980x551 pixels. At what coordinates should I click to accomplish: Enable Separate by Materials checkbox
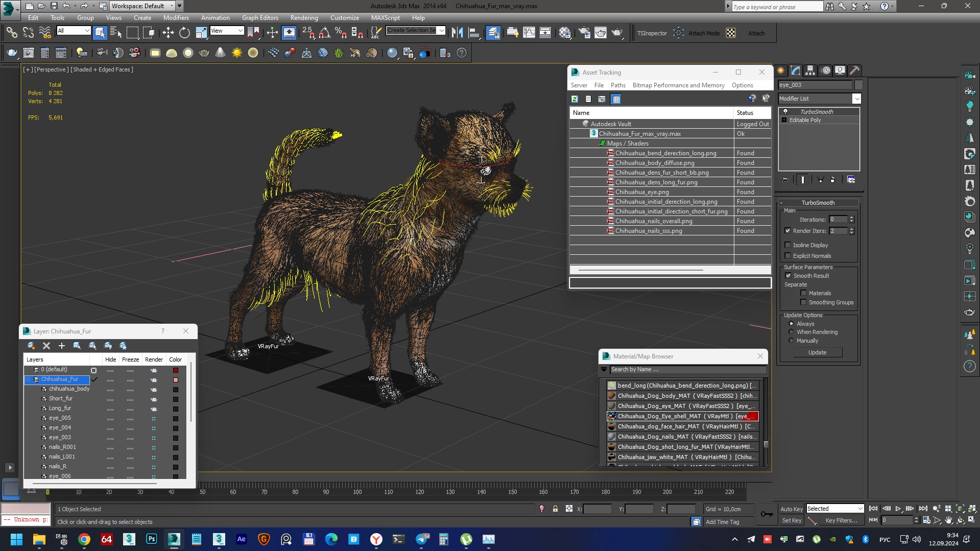click(804, 293)
